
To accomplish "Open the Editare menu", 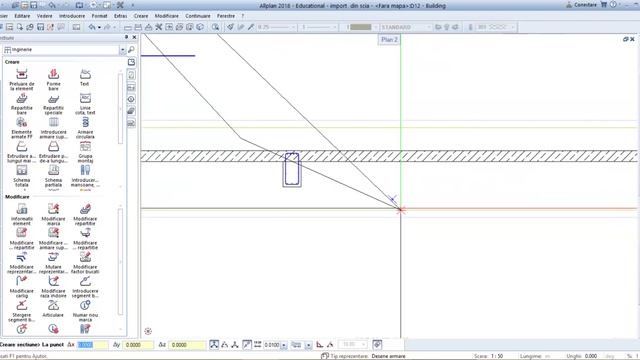I will click(22, 16).
